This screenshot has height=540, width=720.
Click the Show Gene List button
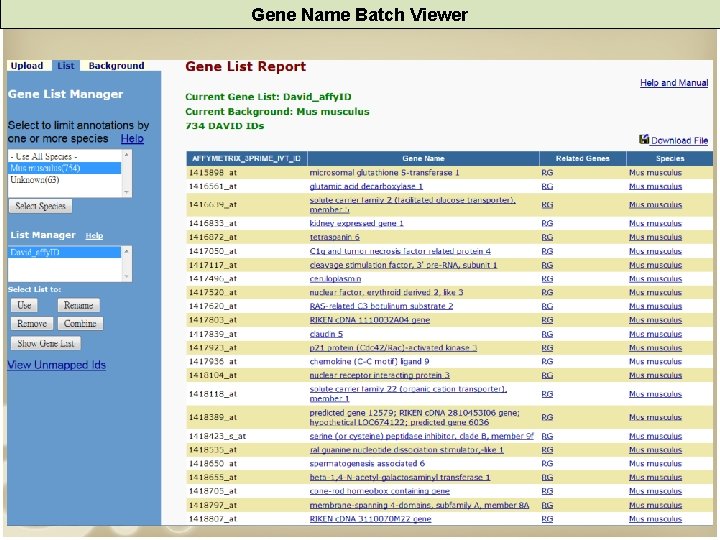click(x=45, y=343)
